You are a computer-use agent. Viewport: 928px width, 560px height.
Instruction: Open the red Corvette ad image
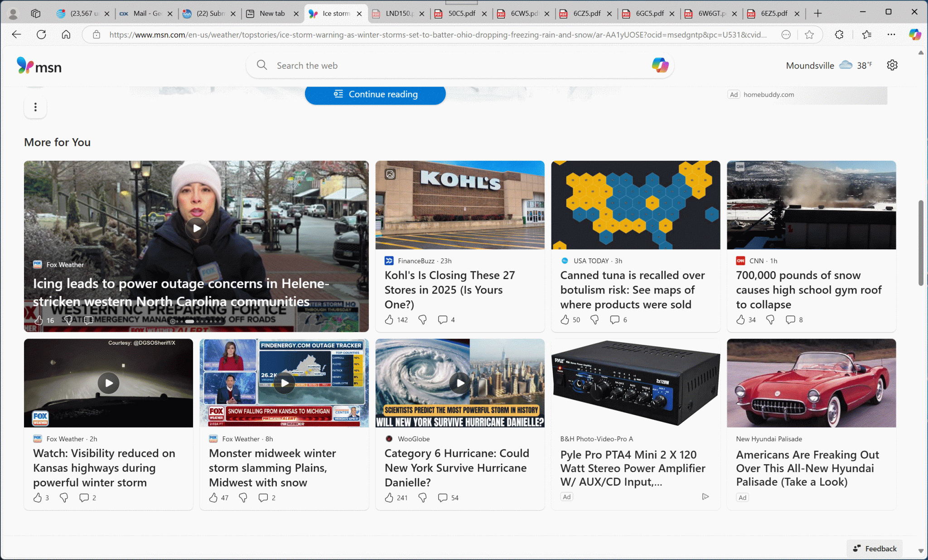coord(811,383)
